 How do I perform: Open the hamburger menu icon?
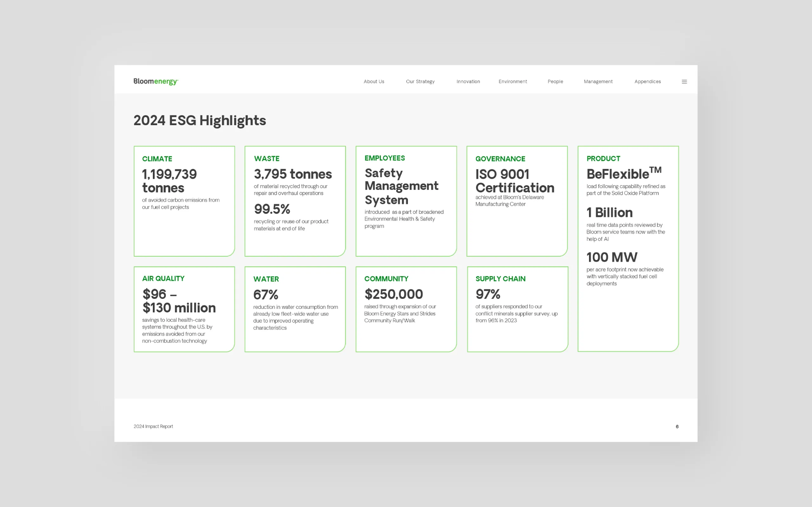click(x=684, y=81)
